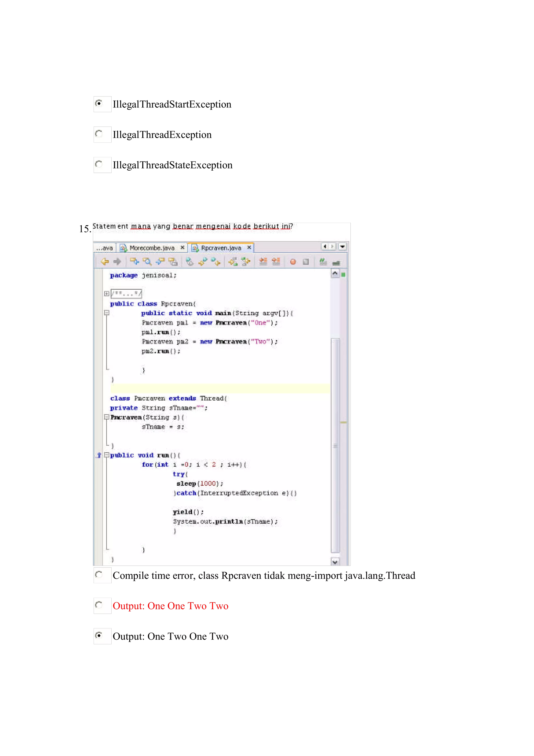Collapse the run() method code fold
Screen dimensions: 534x756
click(x=107, y=455)
